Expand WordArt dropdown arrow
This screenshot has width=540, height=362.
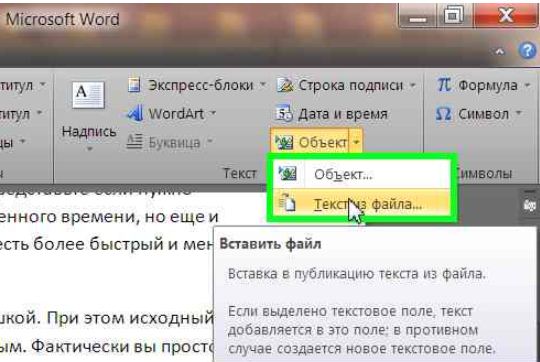[x=213, y=113]
